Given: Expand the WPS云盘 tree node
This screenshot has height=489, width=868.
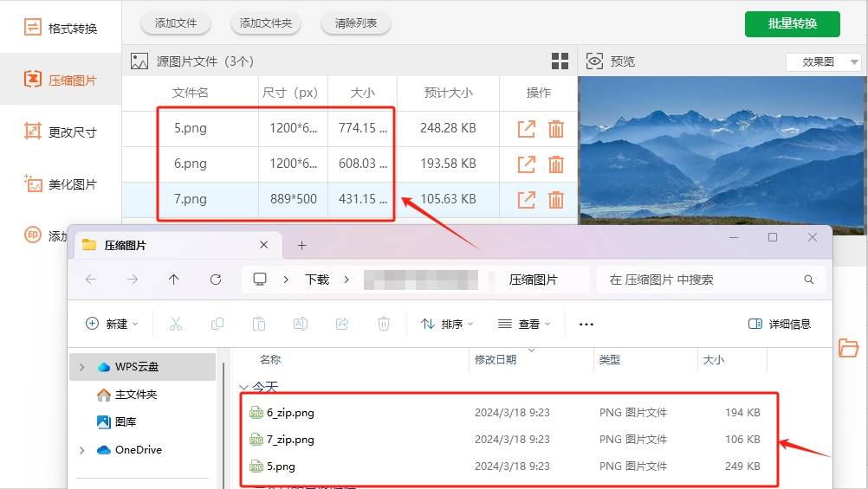Looking at the screenshot, I should 82,367.
